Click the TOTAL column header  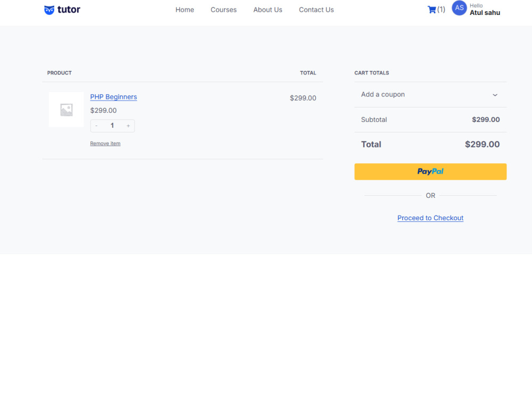[307, 73]
